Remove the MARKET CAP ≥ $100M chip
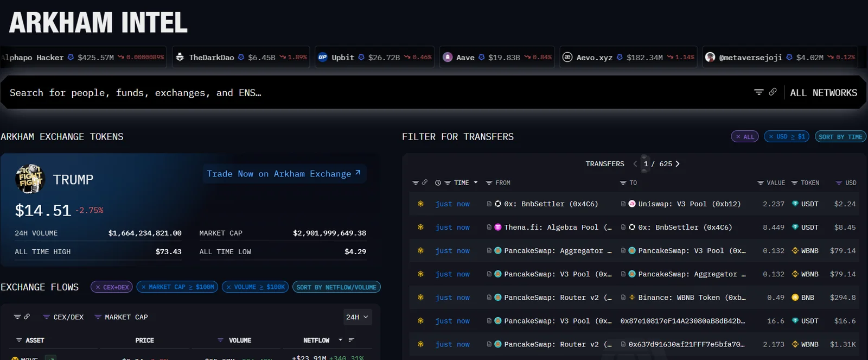The image size is (868, 360). coord(177,287)
